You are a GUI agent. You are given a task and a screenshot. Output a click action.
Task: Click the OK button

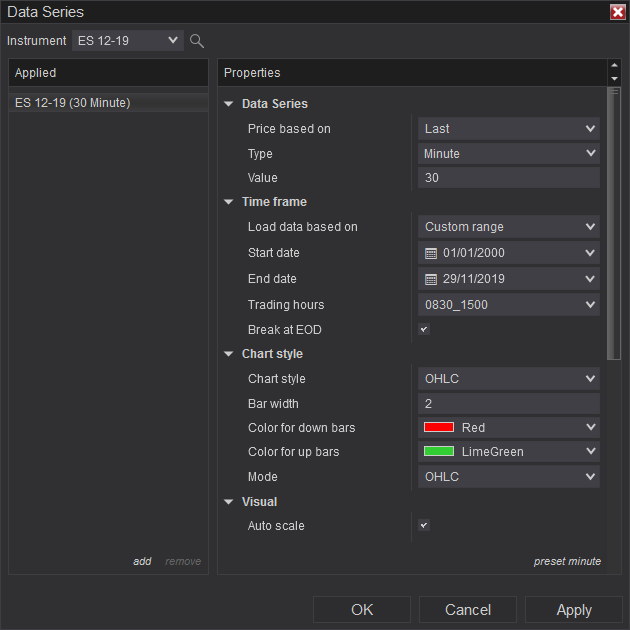click(x=362, y=610)
